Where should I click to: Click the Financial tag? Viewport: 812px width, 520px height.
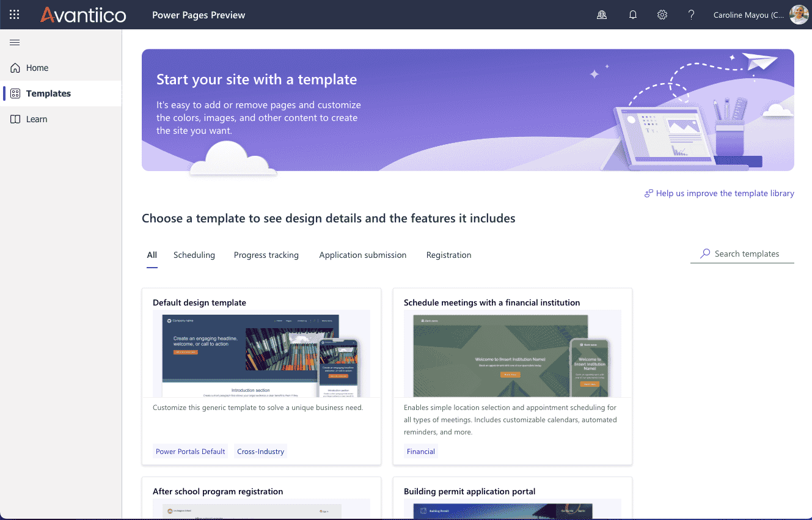tap(421, 452)
